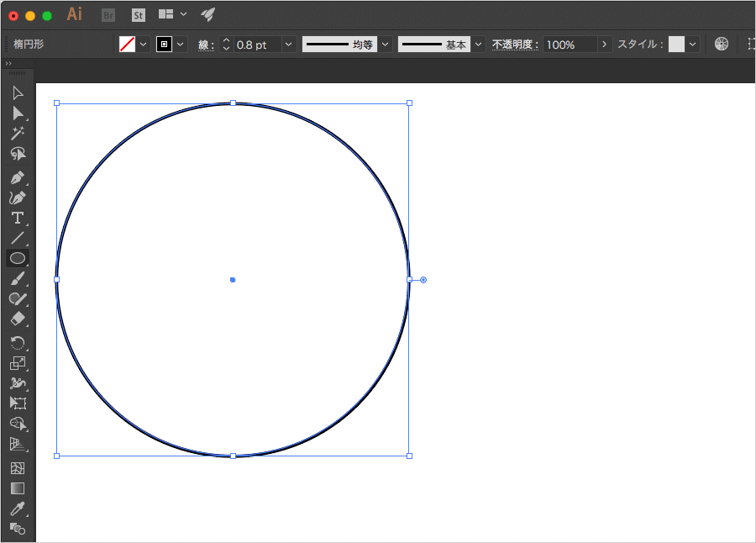Select the Gradient tool
Viewport: 756px width, 543px height.
18,488
